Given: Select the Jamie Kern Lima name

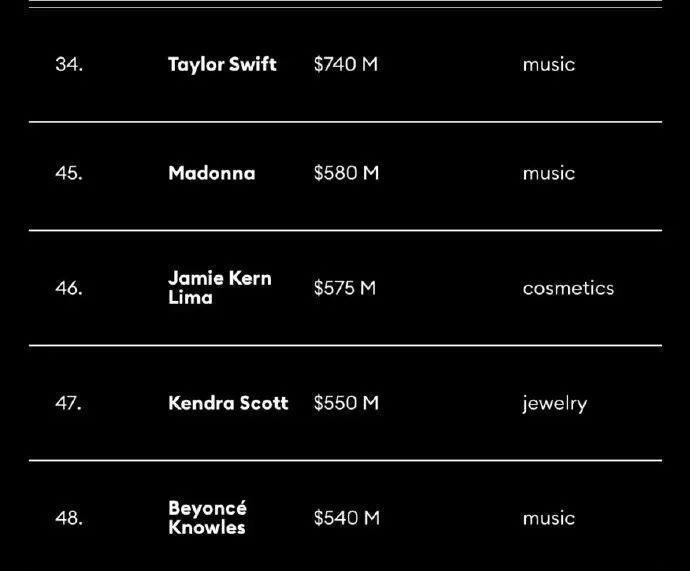Looking at the screenshot, I should click(219, 287).
